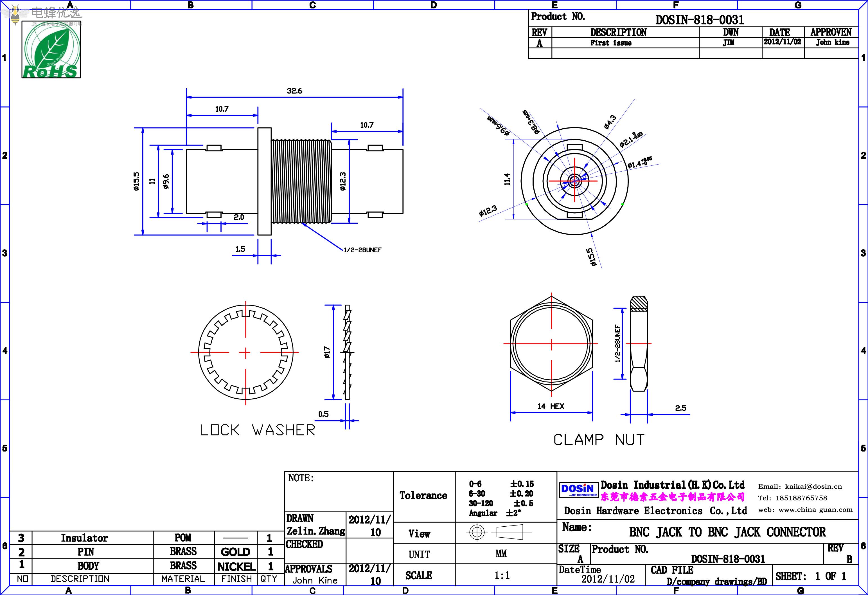
Task: Click the 14 HEX dimension label
Action: click(551, 406)
